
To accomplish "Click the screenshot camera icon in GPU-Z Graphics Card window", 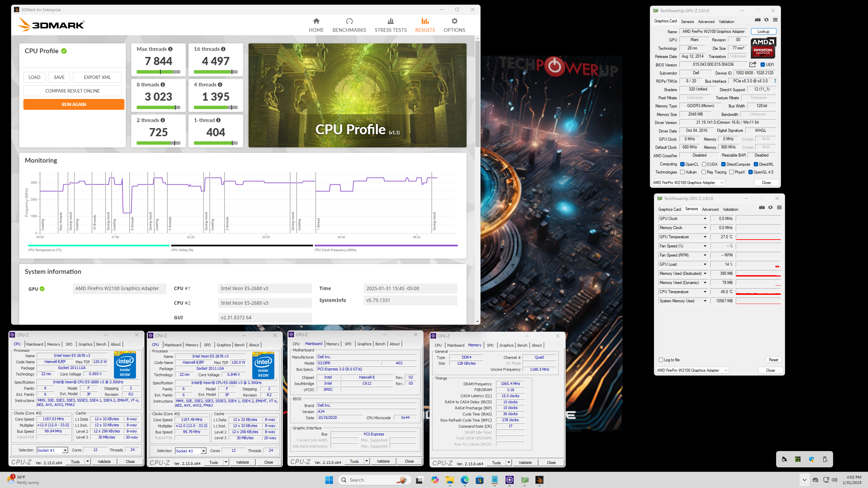I will [758, 20].
